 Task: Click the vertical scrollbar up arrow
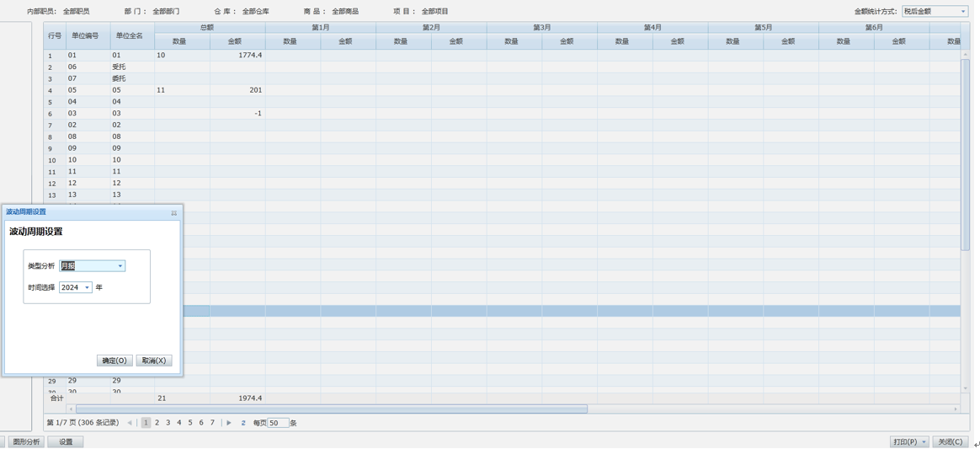(x=965, y=55)
